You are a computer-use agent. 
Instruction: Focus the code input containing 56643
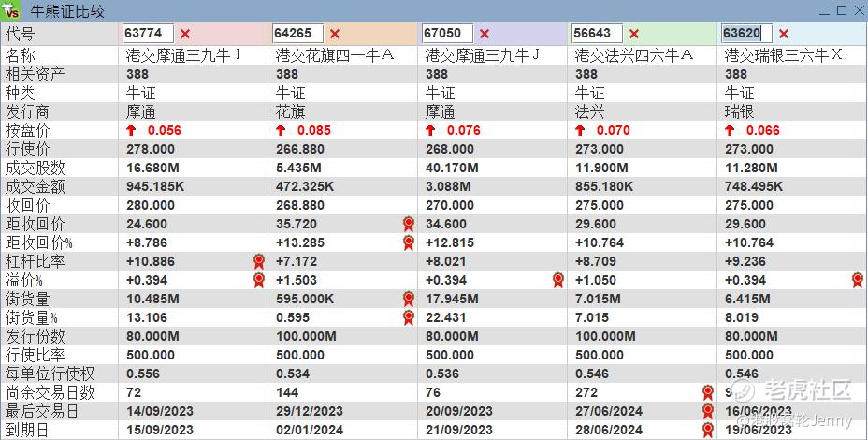pyautogui.click(x=597, y=34)
